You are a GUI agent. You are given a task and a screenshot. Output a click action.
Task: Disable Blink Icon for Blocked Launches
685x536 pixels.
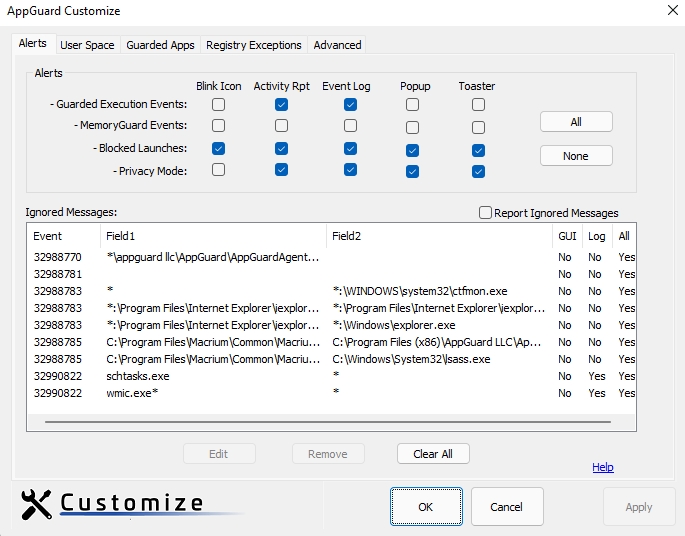click(218, 149)
